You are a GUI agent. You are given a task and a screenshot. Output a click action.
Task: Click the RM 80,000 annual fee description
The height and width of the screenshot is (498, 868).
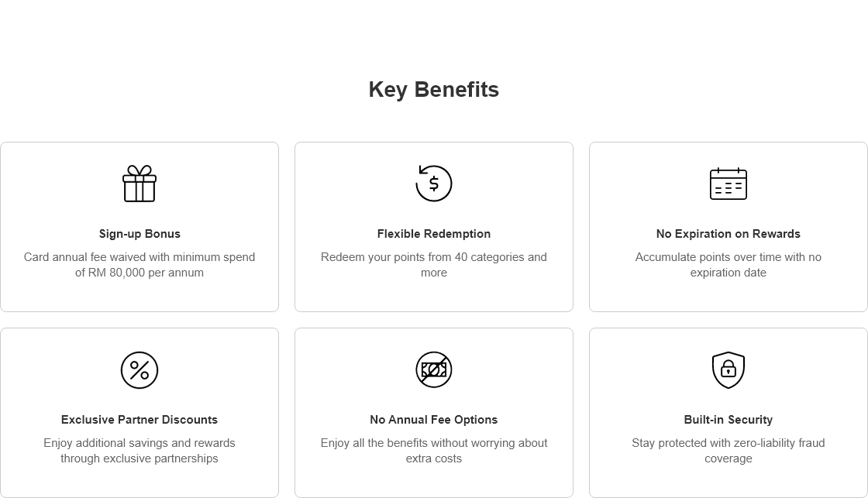(139, 265)
